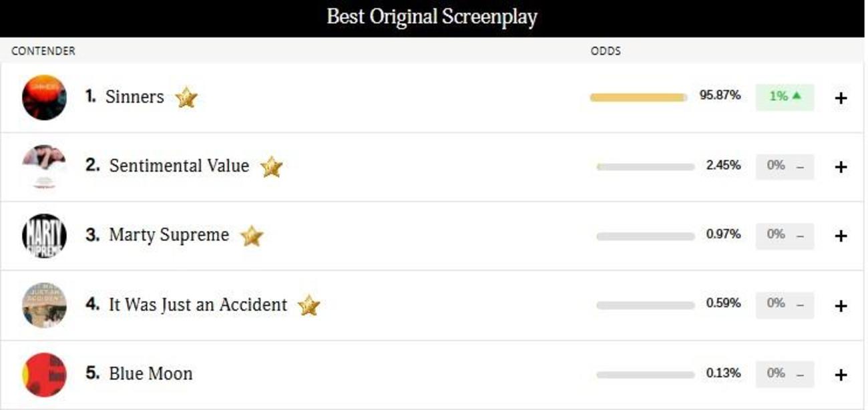
Task: Click the Sinners odds progress bar
Action: click(x=638, y=97)
